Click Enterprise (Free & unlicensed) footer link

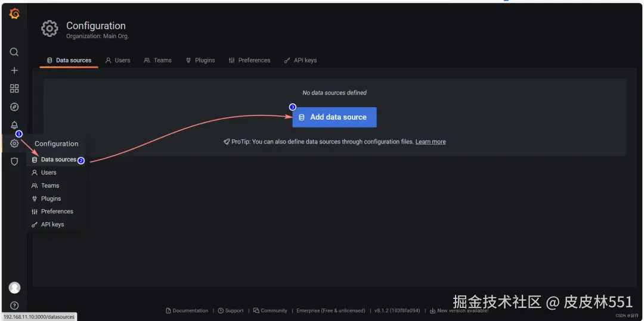coord(330,311)
